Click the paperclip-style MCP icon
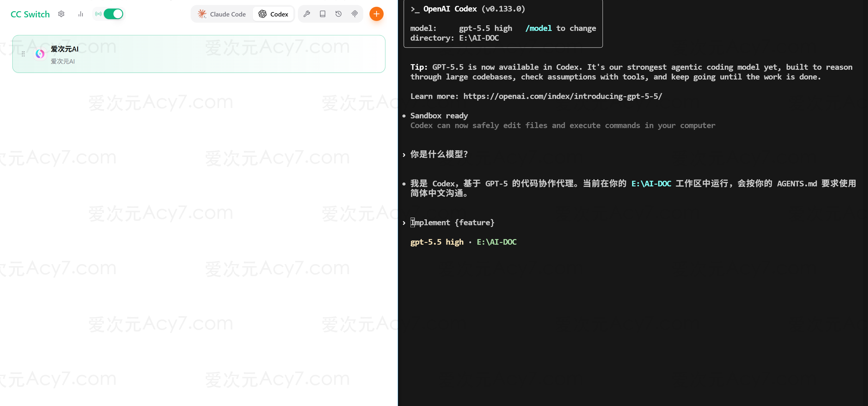868x406 pixels. click(x=354, y=14)
